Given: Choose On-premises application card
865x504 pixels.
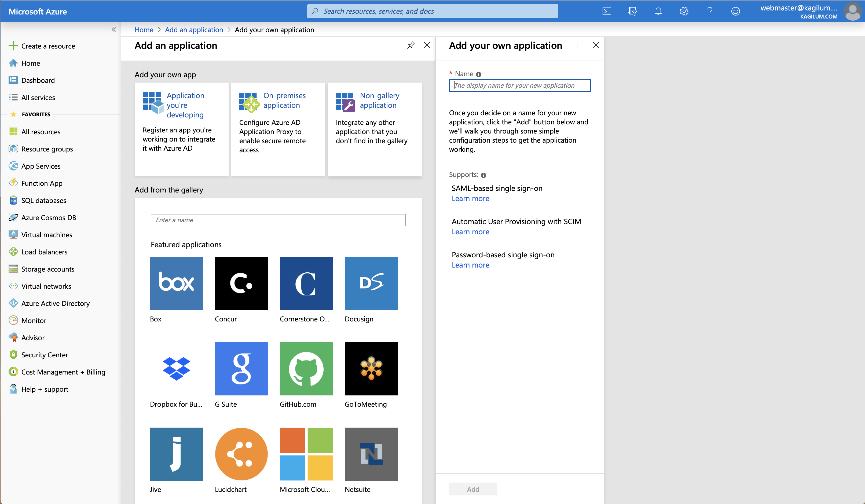Looking at the screenshot, I should [x=278, y=129].
